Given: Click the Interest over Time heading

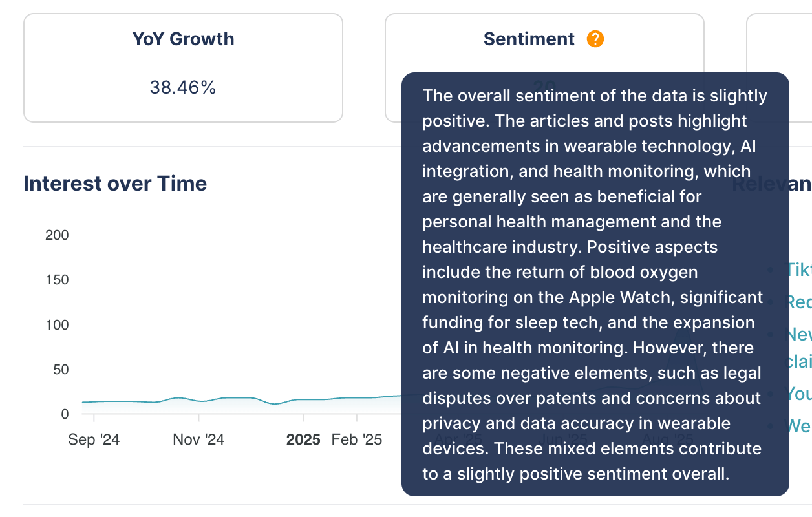Looking at the screenshot, I should click(115, 184).
